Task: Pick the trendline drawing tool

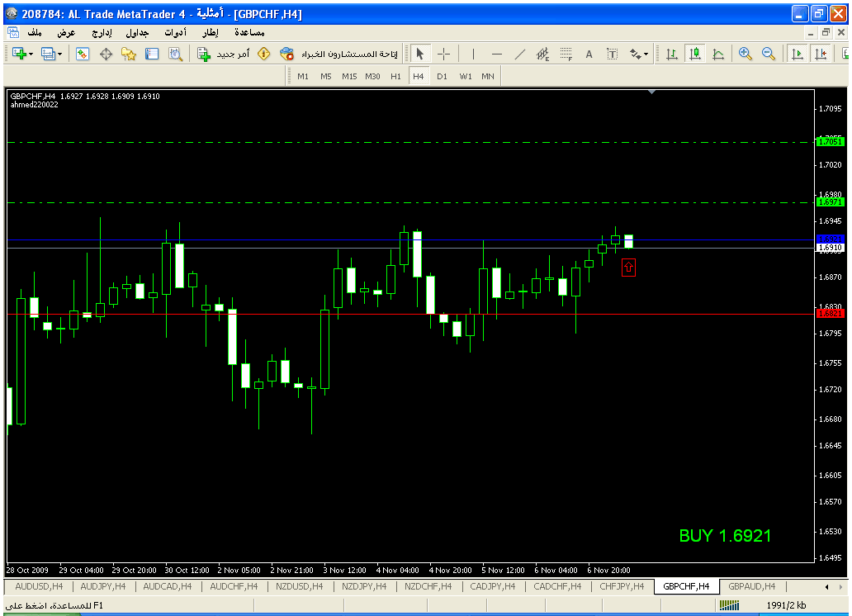Action: 520,54
